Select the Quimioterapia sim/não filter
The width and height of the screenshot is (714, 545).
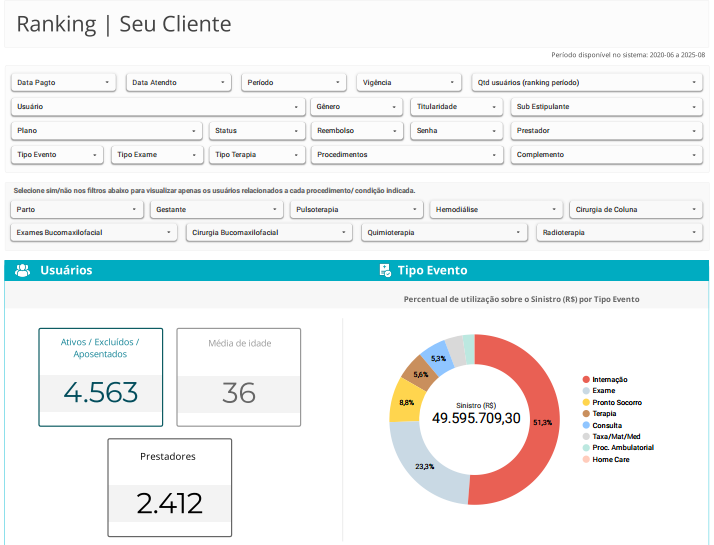point(444,232)
